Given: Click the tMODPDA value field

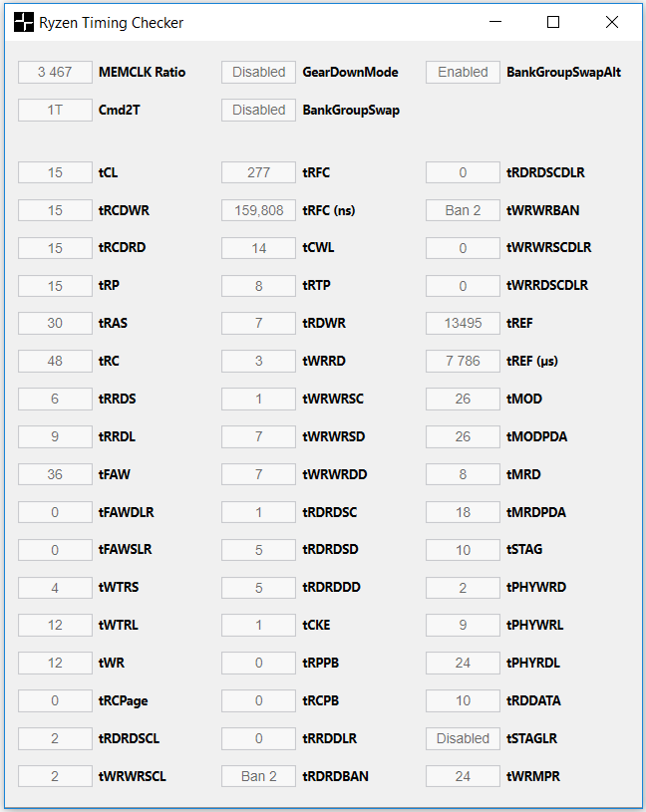Looking at the screenshot, I should (464, 436).
